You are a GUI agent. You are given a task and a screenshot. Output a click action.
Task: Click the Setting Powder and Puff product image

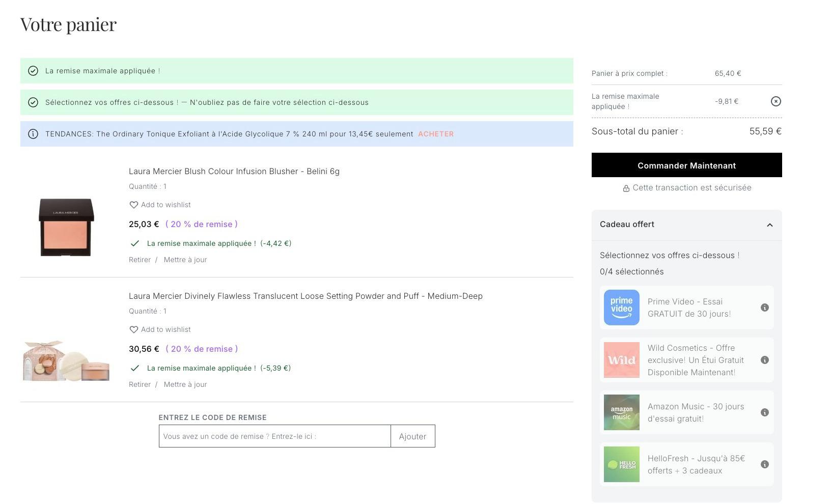click(x=66, y=360)
